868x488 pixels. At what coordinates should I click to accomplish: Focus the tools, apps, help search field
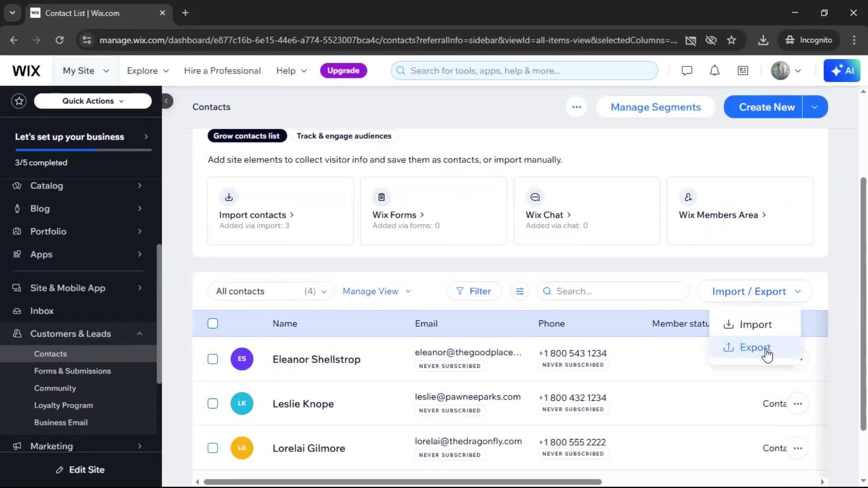524,70
